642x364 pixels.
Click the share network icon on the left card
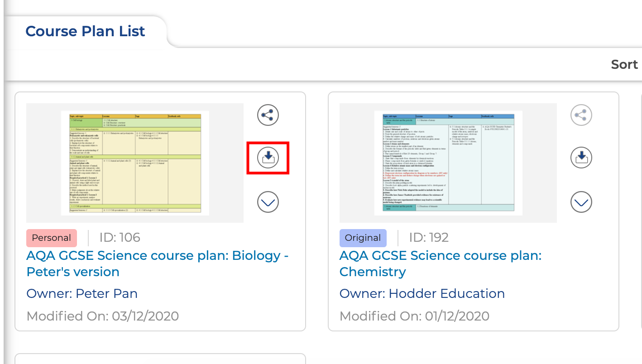(268, 115)
